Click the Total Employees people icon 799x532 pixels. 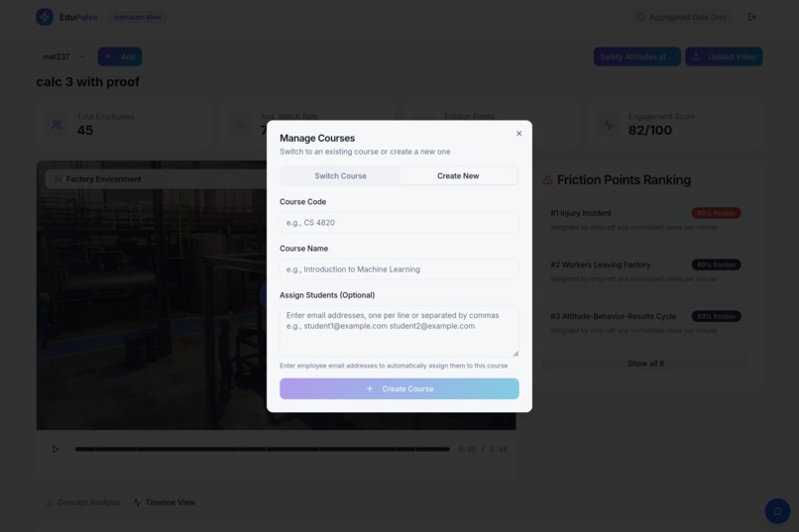coord(57,124)
